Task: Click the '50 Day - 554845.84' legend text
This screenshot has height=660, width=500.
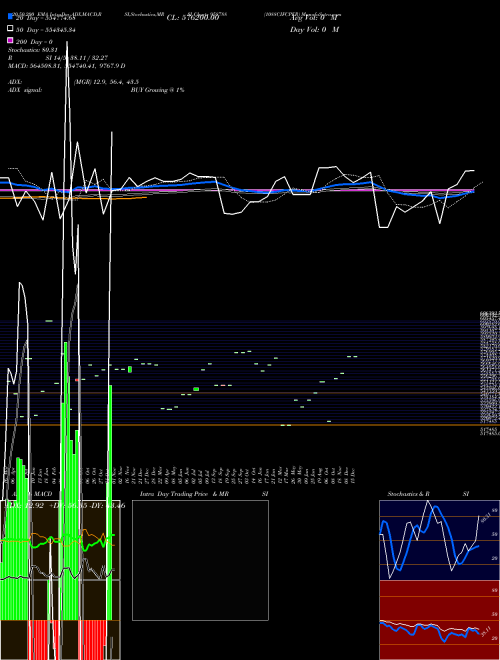Action: 46,29
